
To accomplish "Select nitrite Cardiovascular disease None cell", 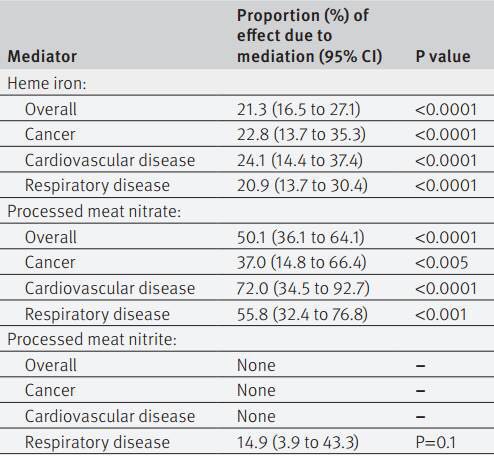I will click(x=256, y=416).
